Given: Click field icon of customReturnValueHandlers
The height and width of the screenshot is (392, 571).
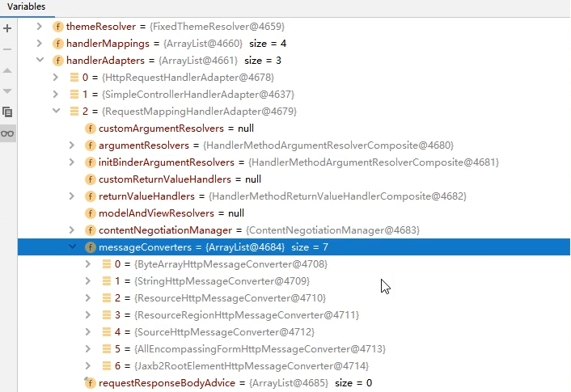Looking at the screenshot, I should tap(90, 179).
